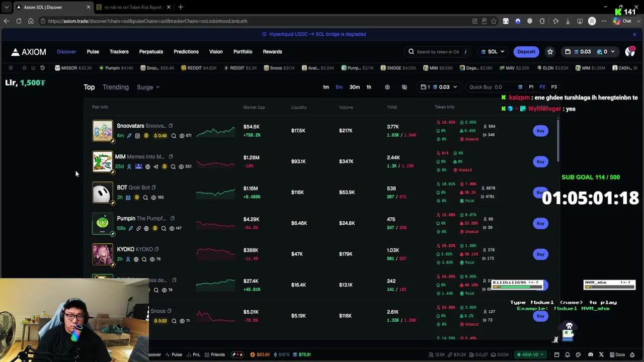Reload the page with browser refresh button
The image size is (644, 362).
point(19,21)
